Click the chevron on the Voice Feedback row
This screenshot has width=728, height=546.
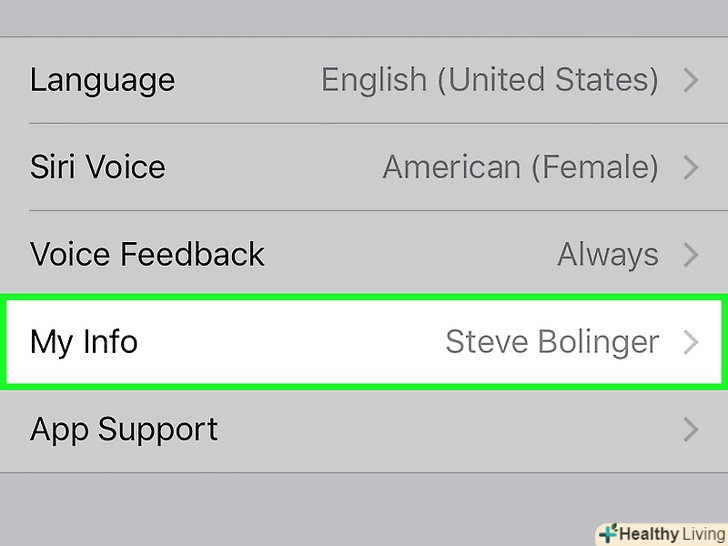[x=690, y=254]
